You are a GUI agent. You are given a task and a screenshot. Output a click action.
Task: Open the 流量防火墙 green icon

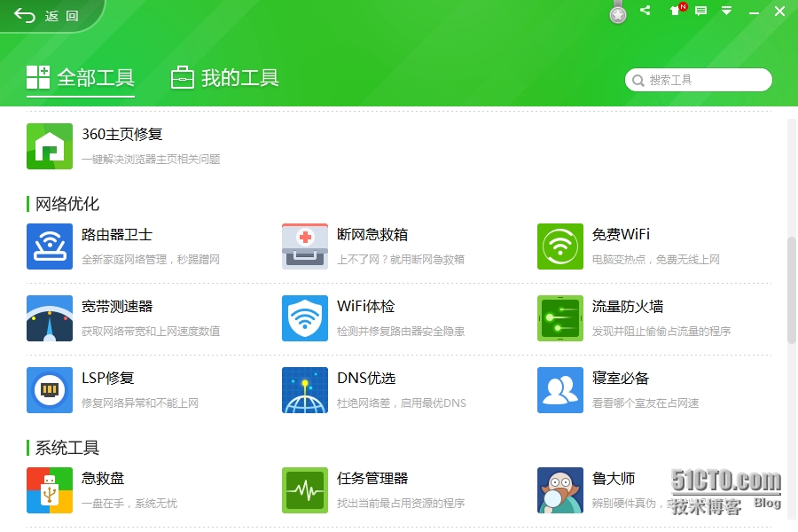click(560, 318)
